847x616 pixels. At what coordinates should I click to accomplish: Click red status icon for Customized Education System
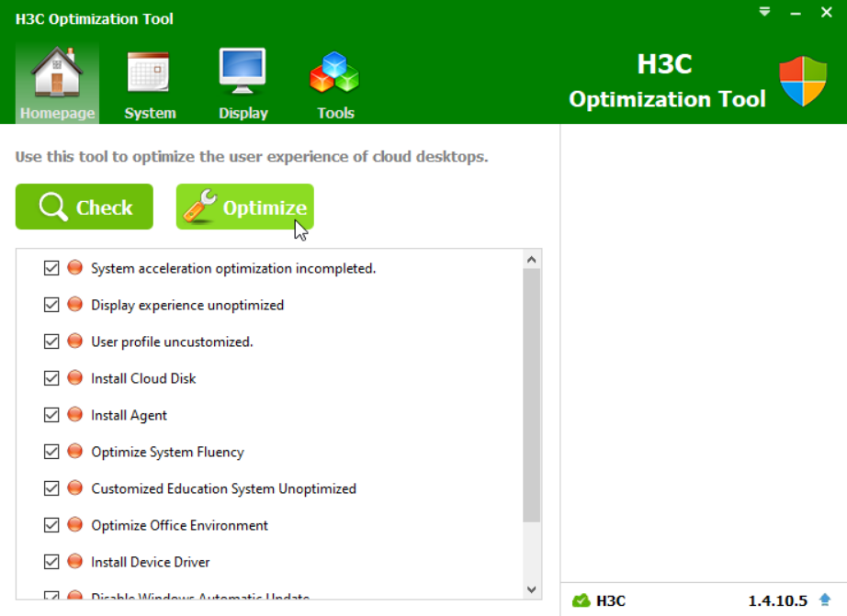click(x=75, y=487)
